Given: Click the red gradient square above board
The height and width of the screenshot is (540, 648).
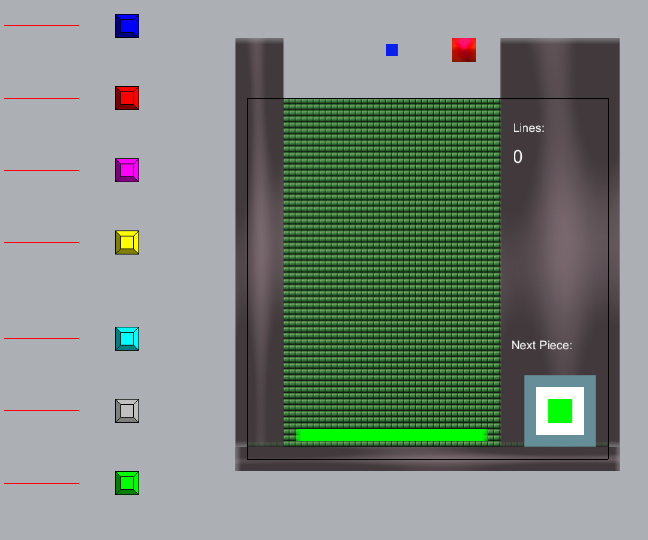Looking at the screenshot, I should (464, 50).
